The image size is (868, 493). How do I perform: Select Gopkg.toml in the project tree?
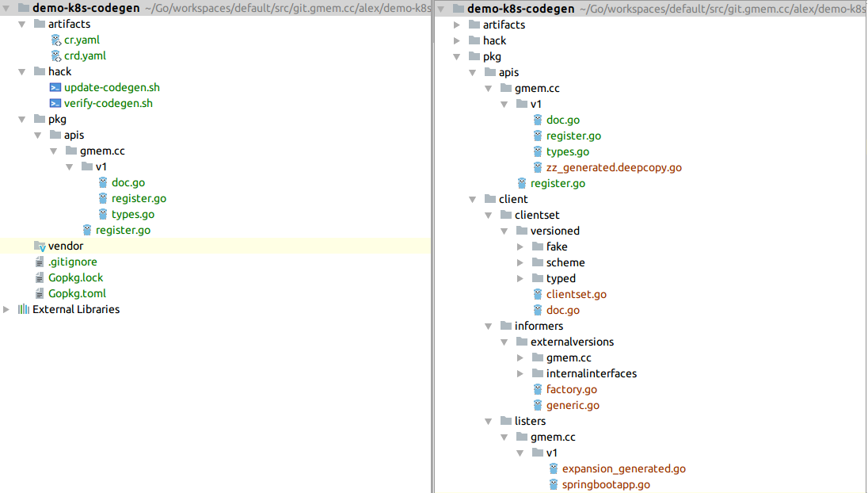coord(77,294)
